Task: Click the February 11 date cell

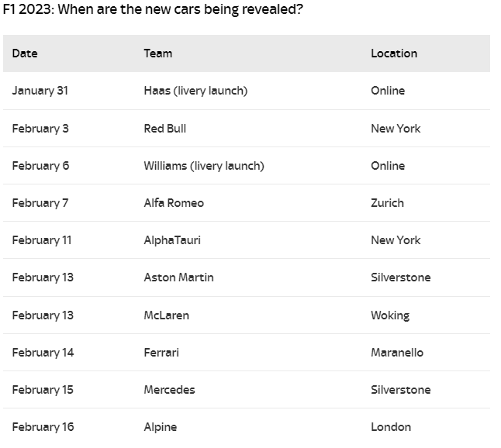Action: click(x=42, y=240)
